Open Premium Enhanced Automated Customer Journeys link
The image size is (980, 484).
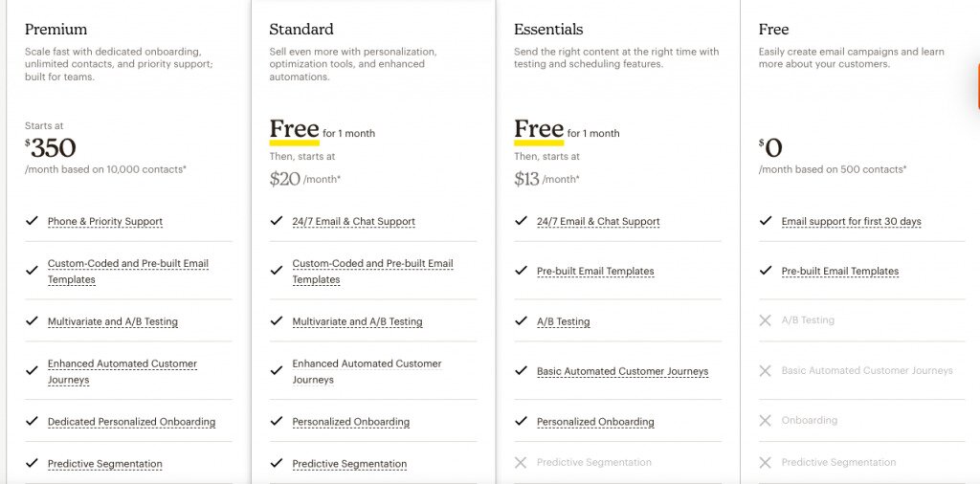(122, 371)
